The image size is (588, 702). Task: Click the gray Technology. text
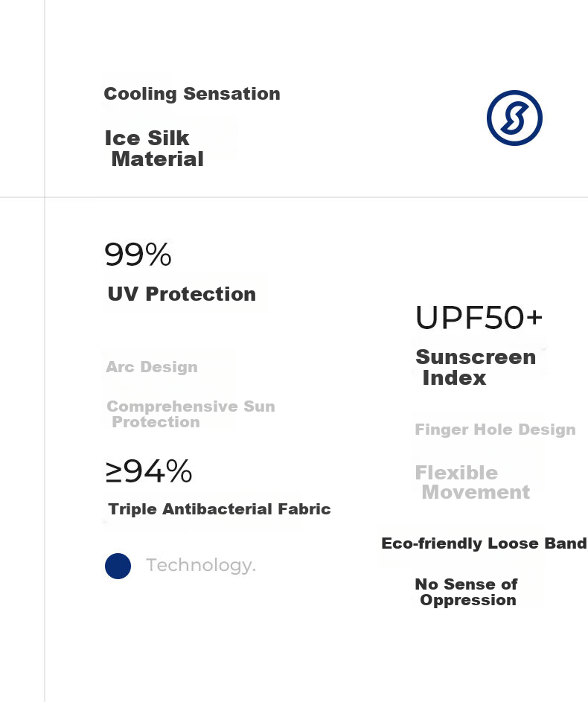pos(201,565)
